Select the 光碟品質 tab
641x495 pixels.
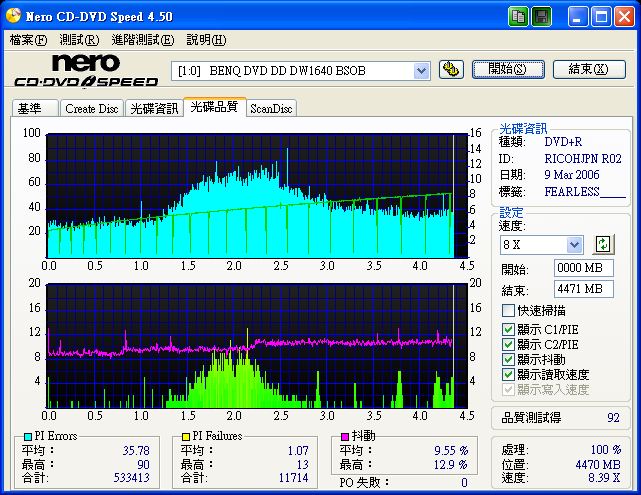click(215, 108)
